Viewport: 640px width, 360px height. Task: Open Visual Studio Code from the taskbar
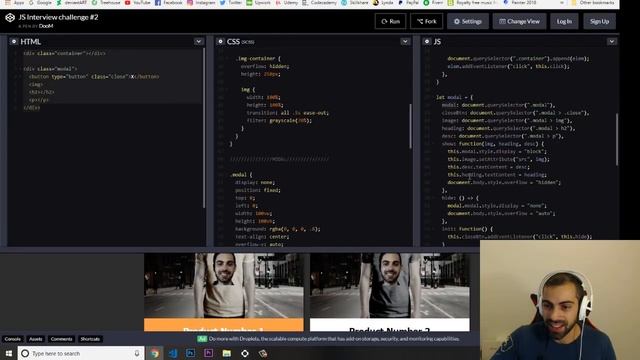pyautogui.click(x=173, y=353)
